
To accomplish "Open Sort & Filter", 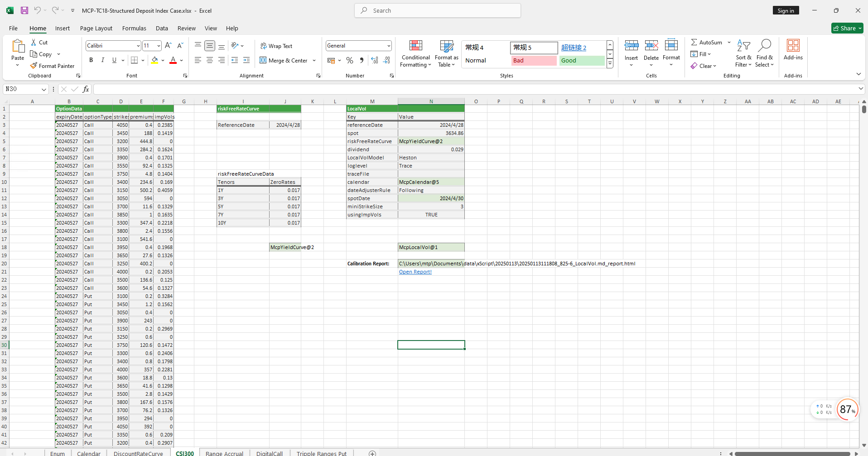I will tap(743, 53).
